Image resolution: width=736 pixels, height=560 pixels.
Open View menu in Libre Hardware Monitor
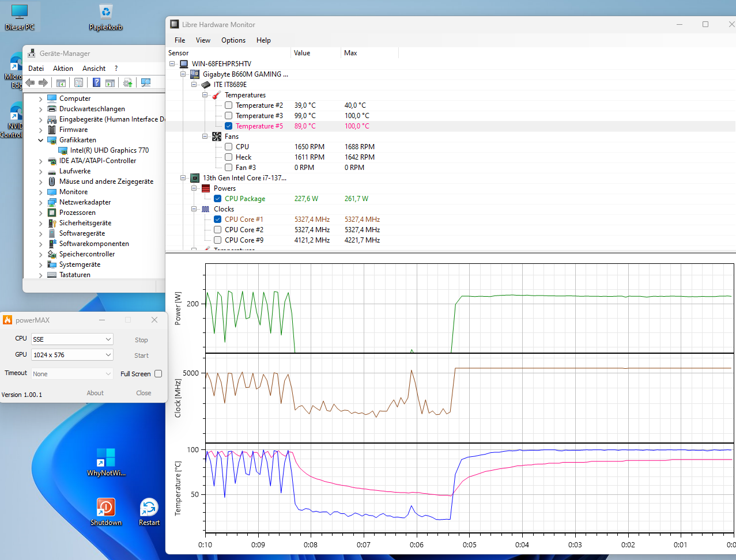[x=203, y=40]
